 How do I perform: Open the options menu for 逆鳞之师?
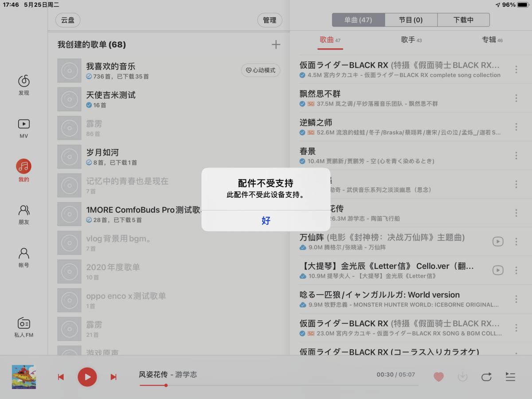(516, 127)
